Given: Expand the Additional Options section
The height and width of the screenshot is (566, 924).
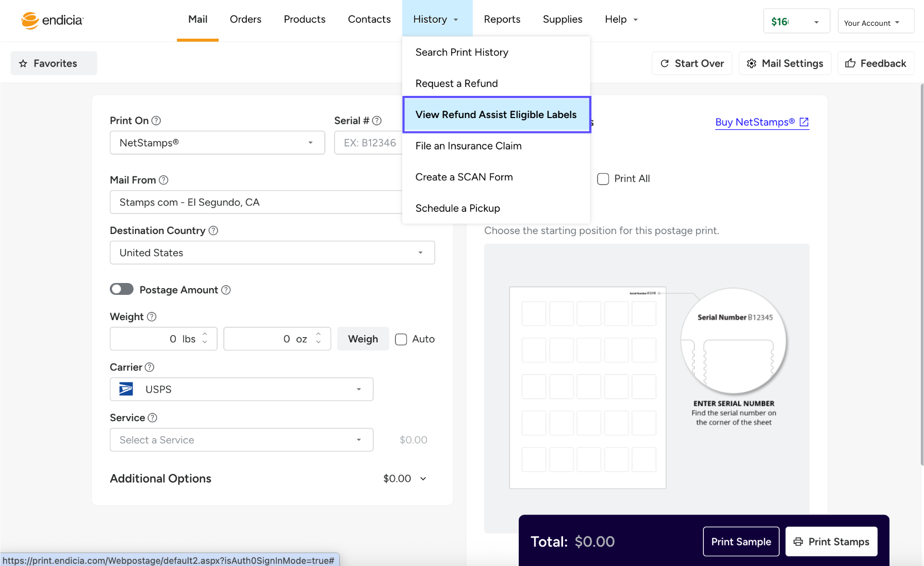Looking at the screenshot, I should coord(423,479).
